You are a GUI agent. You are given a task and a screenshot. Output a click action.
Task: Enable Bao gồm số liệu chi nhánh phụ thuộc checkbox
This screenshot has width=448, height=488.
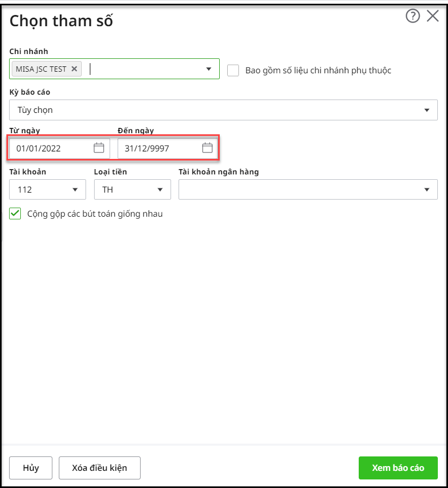[x=233, y=70]
